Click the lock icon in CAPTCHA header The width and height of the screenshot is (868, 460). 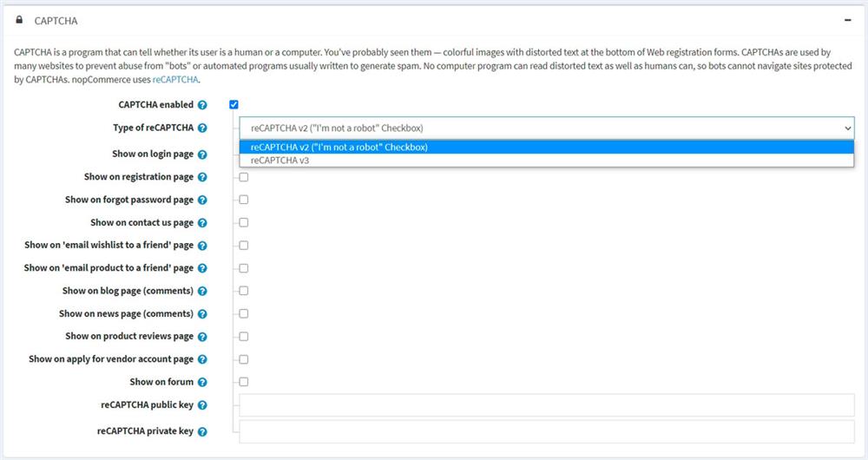click(x=19, y=19)
